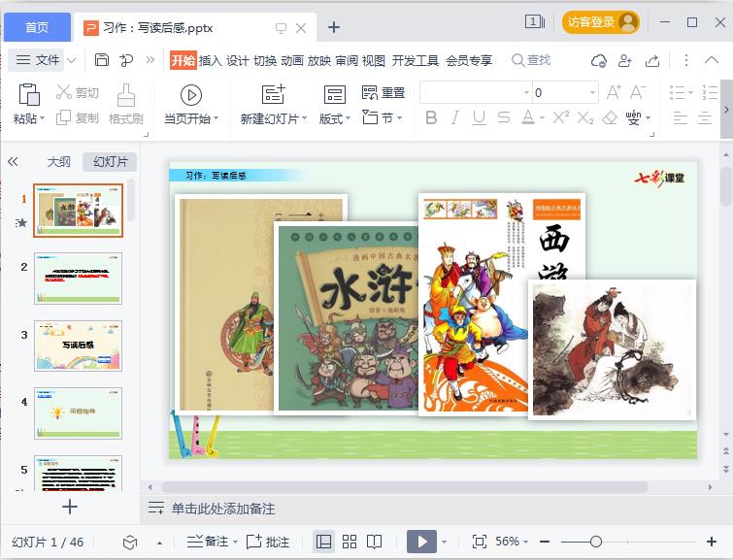This screenshot has width=733, height=560.
Task: Click the Save icon in quick toolbar
Action: (x=101, y=60)
